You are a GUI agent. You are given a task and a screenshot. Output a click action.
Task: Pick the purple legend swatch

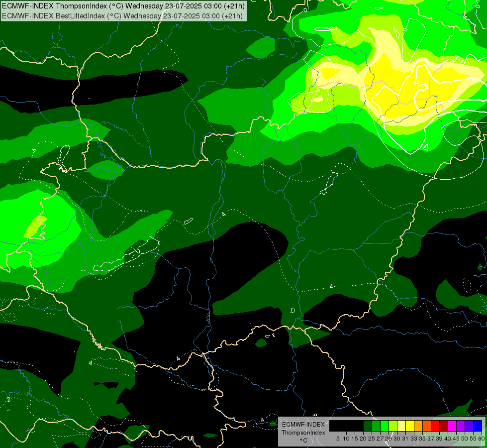coord(461,426)
